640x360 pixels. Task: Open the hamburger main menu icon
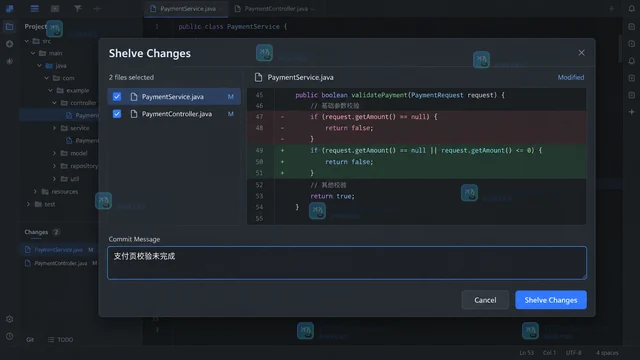(x=35, y=8)
